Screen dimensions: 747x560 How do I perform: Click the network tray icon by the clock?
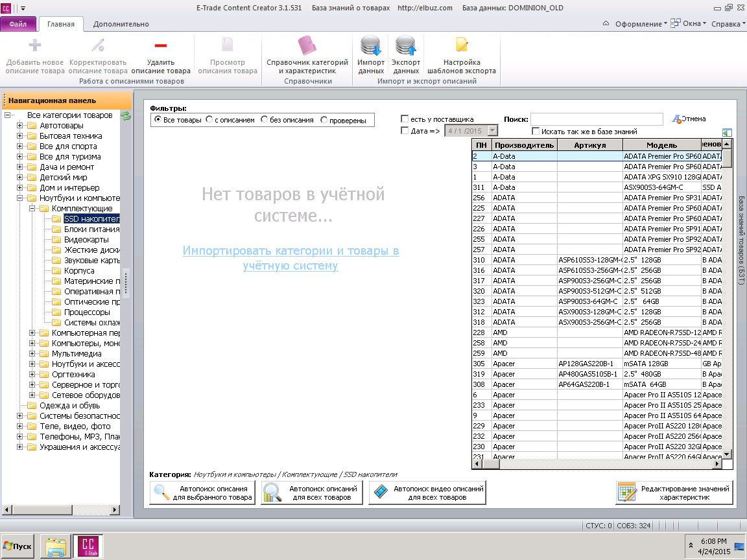tap(739, 546)
